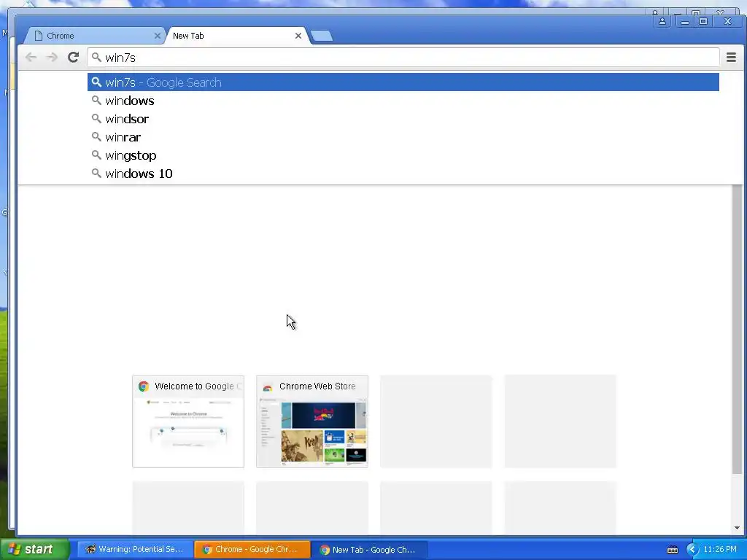
Task: Open the Welcome to Google Chrome thumbnail
Action: (188, 421)
